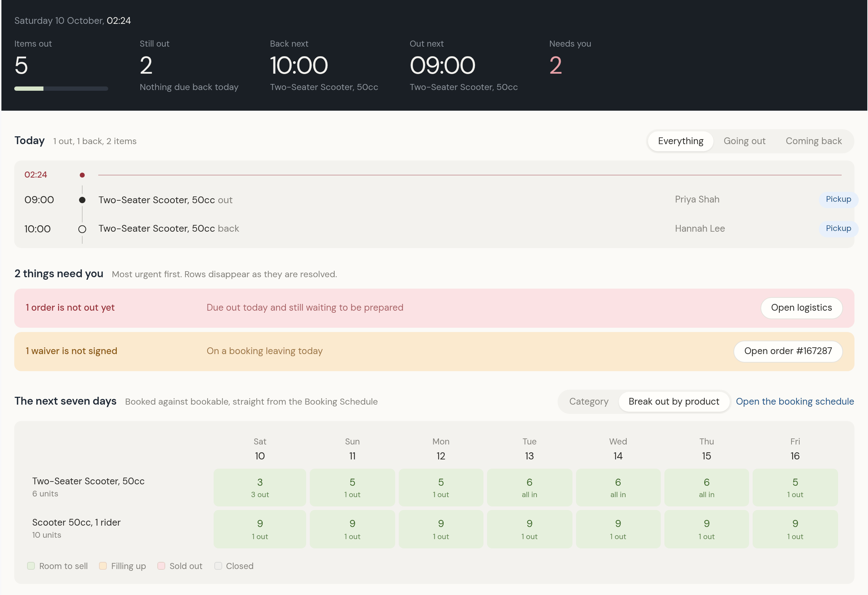Click the Filling up legend swatch
The image size is (868, 595).
(x=103, y=566)
